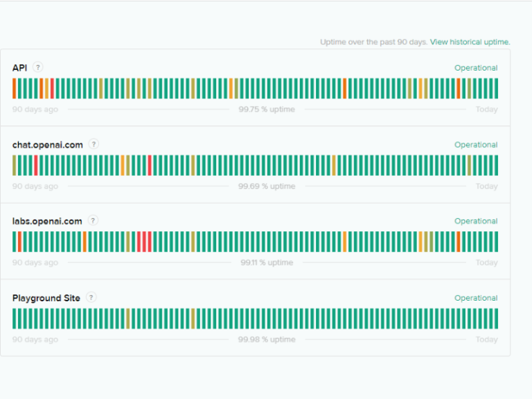
Task: Click the question mark beside chat.openai.com
Action: (x=94, y=144)
